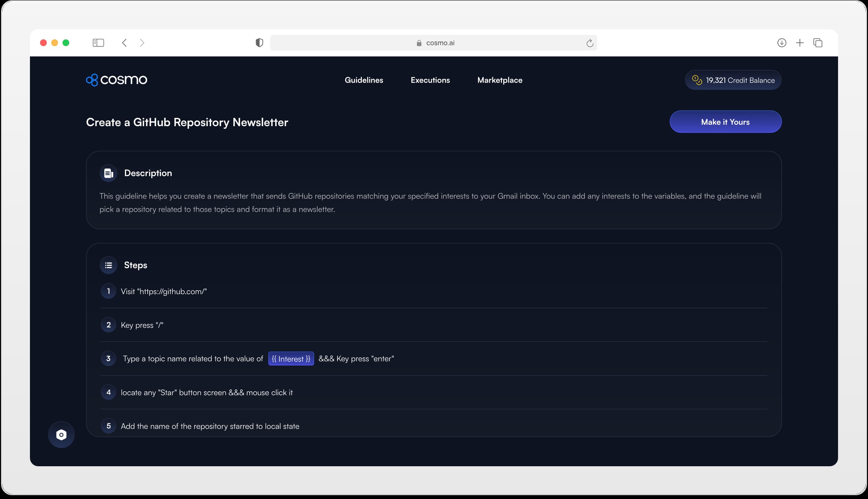Screen dimensions: 868x499
Task: View the 19,321 Credit Balance
Action: point(733,80)
